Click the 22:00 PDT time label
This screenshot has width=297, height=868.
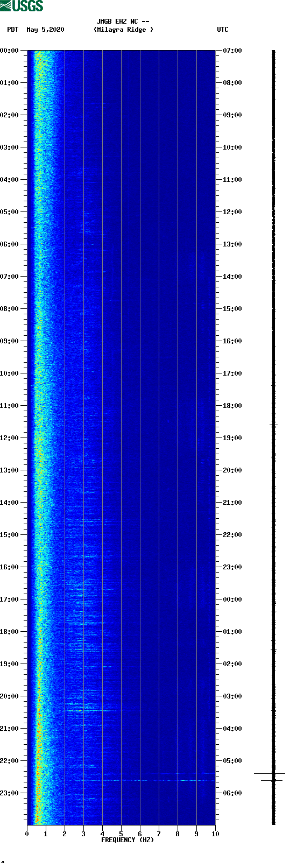click(x=10, y=761)
